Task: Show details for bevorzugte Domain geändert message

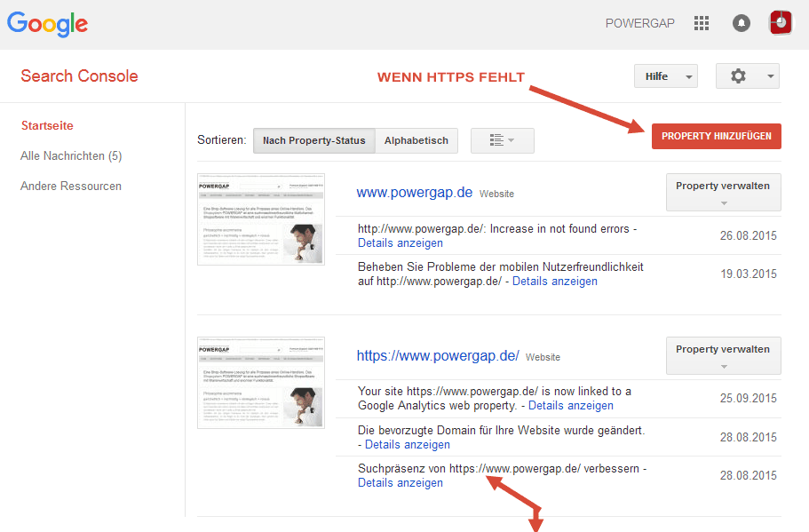Action: (407, 444)
